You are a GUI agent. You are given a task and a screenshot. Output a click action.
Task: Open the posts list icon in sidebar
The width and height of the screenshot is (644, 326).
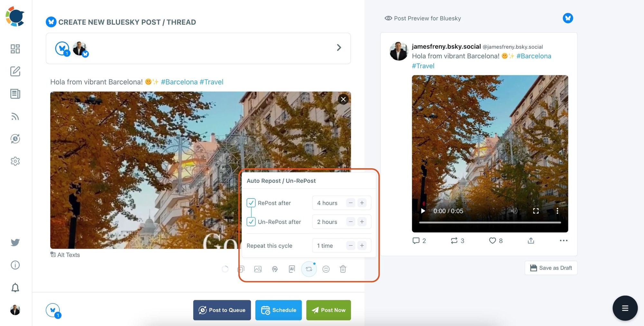15,94
